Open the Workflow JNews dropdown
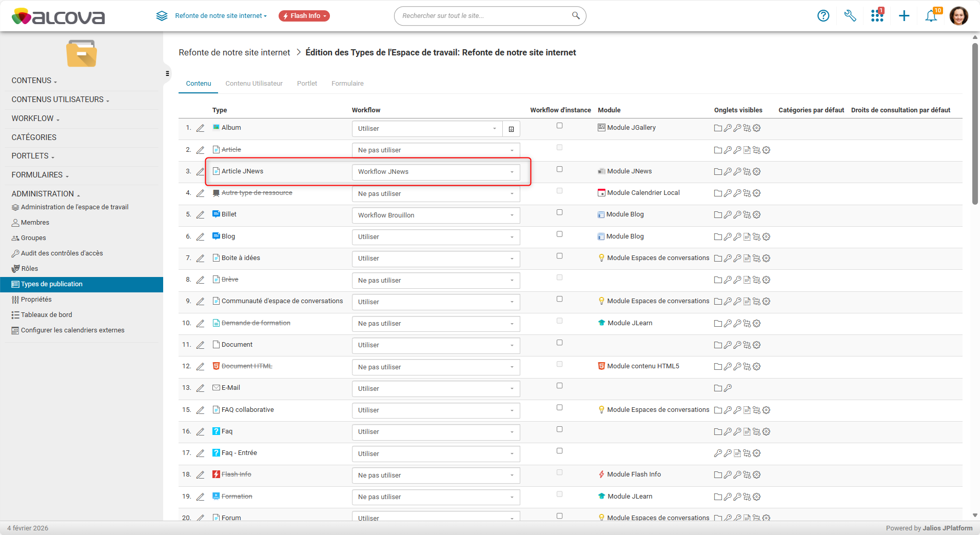 [435, 172]
